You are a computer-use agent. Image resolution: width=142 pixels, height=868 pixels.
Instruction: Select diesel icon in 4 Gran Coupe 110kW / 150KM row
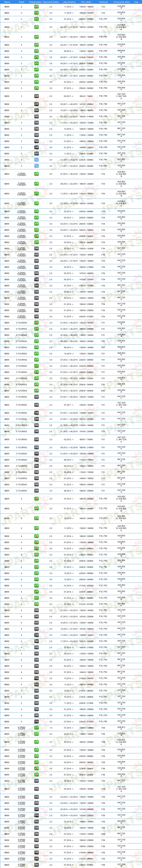36,834
